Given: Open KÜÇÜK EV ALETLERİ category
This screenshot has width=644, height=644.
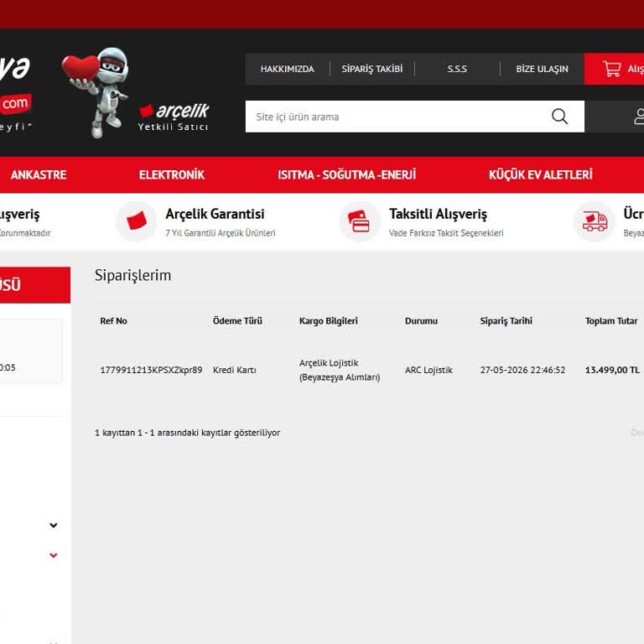Looking at the screenshot, I should pos(541,175).
